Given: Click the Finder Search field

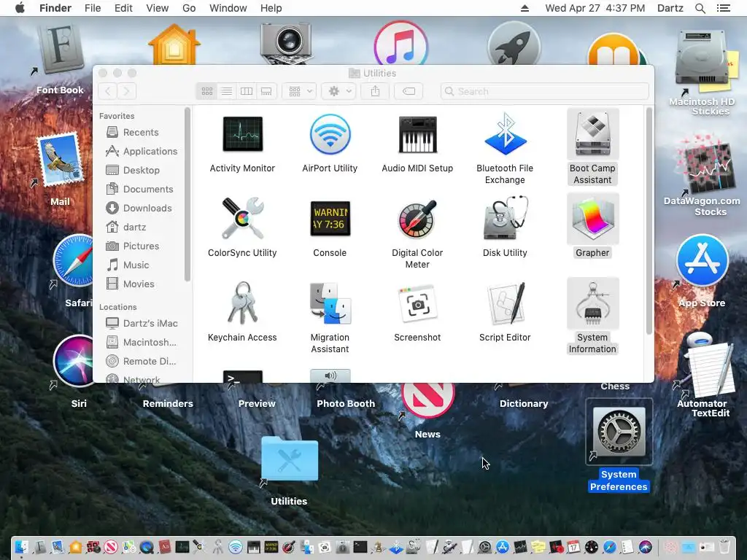Looking at the screenshot, I should [545, 91].
